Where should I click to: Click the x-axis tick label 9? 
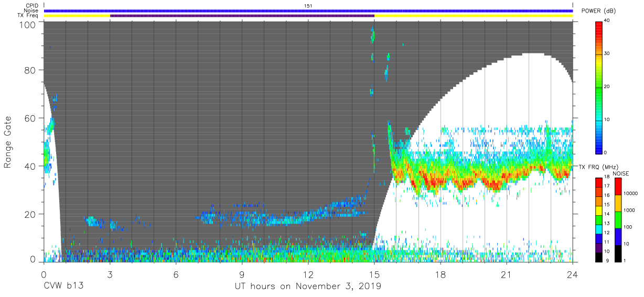tap(242, 274)
